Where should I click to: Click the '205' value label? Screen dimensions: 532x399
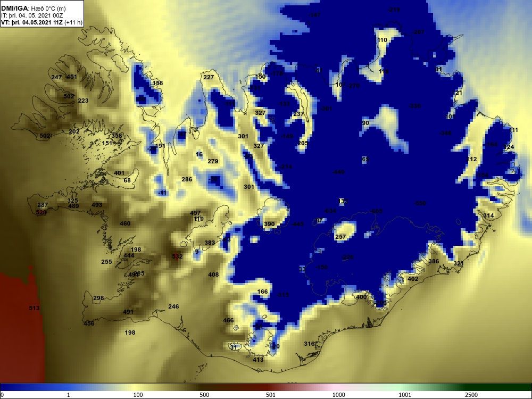(x=303, y=143)
